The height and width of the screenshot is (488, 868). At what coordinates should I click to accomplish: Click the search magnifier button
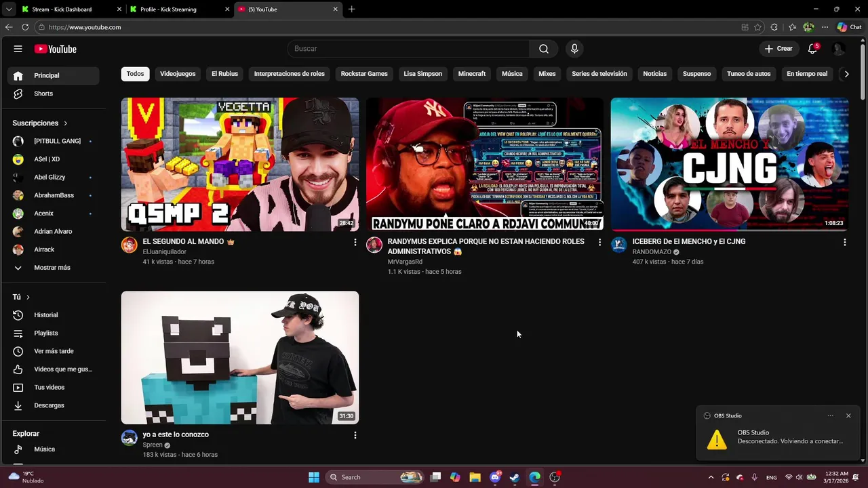544,49
